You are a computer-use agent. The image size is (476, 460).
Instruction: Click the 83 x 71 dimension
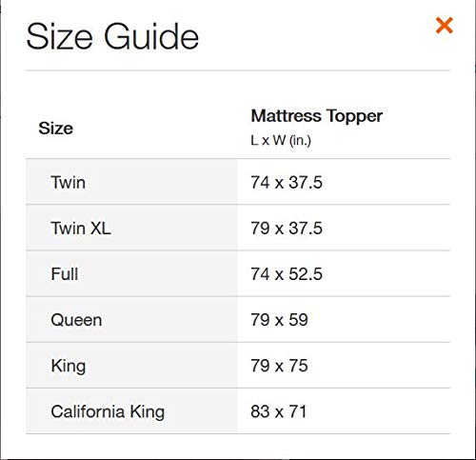tap(278, 411)
